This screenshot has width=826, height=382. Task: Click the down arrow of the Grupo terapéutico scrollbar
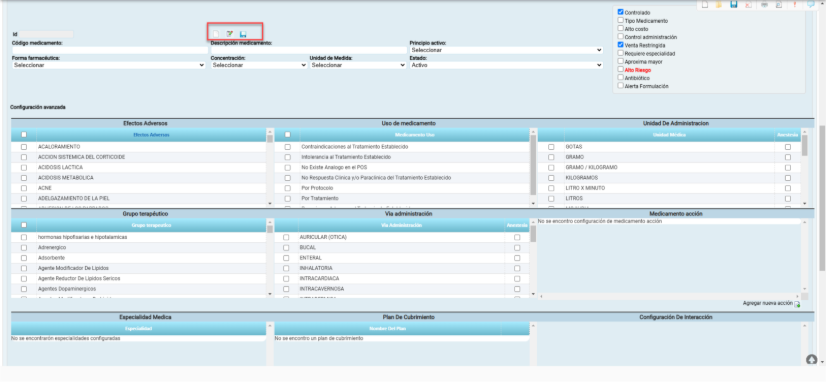tap(270, 294)
